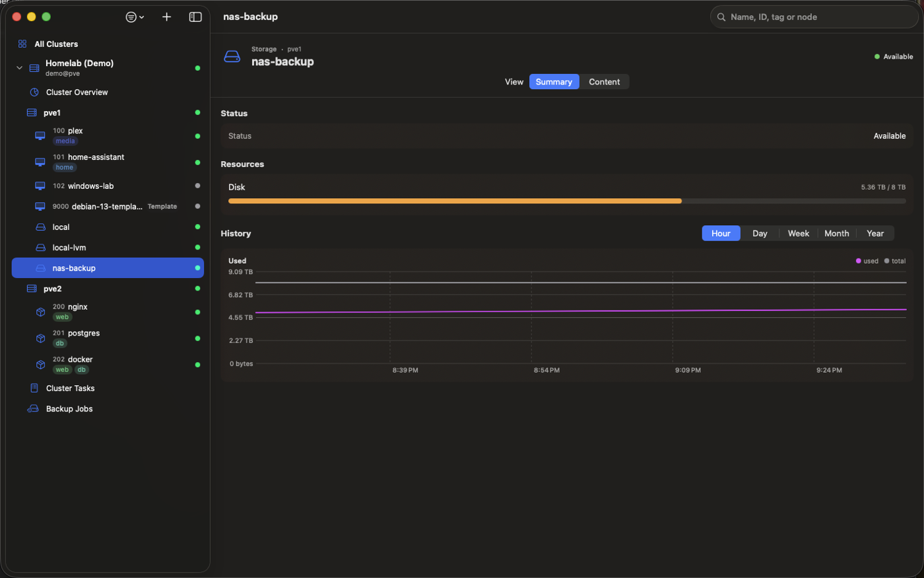The image size is (924, 578).
Task: Open the sidebar filter options icon
Action: [135, 17]
